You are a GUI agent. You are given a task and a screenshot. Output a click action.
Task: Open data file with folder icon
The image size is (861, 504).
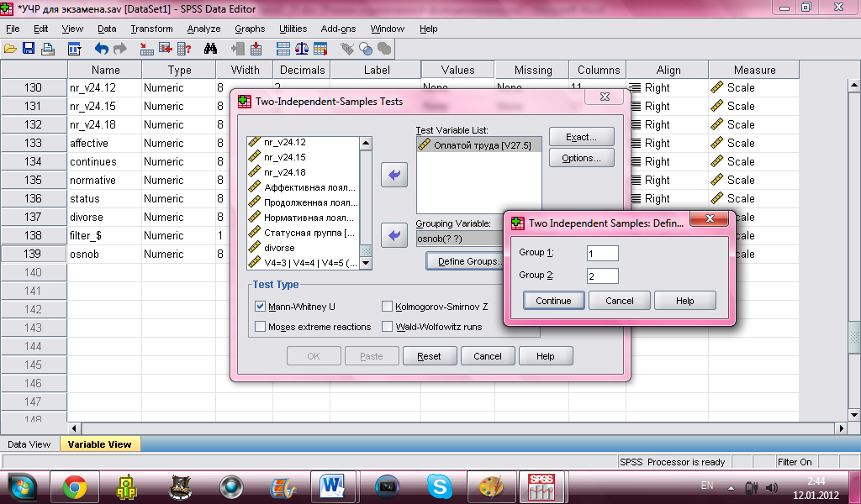click(x=10, y=49)
